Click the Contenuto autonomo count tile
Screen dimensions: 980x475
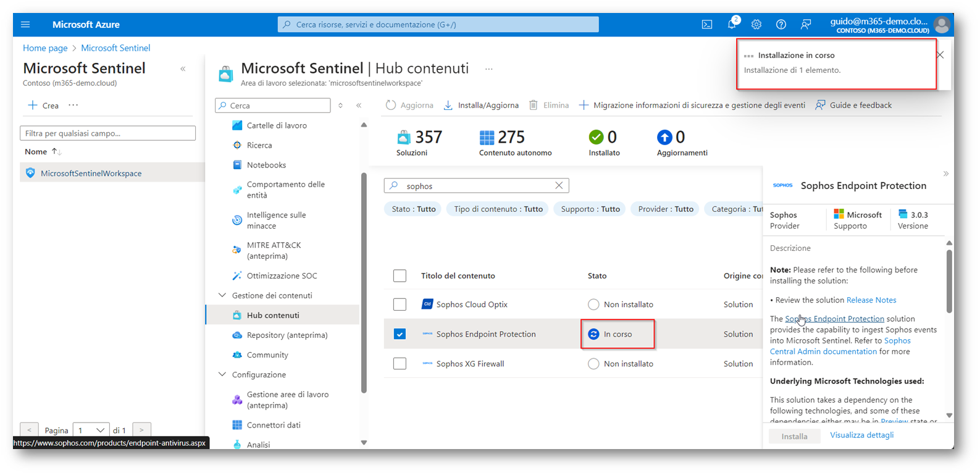[x=515, y=143]
